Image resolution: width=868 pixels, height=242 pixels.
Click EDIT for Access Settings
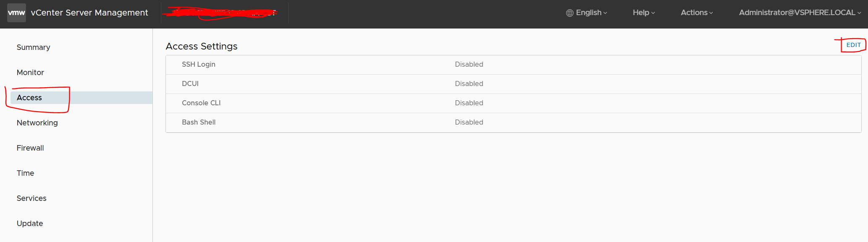[853, 45]
